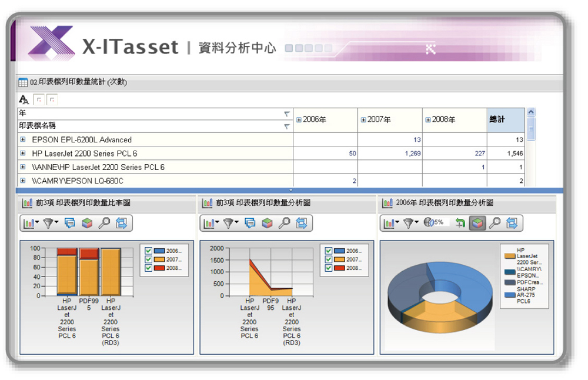Click magnifier zoom icon in the 2006年 chart toolbar
The image size is (588, 380).
(x=495, y=223)
